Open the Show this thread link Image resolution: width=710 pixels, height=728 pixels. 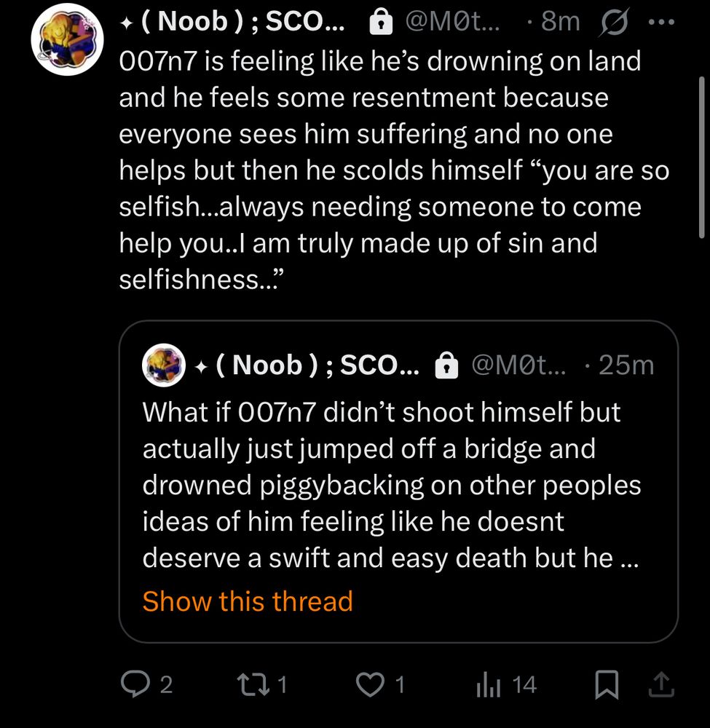pos(248,601)
